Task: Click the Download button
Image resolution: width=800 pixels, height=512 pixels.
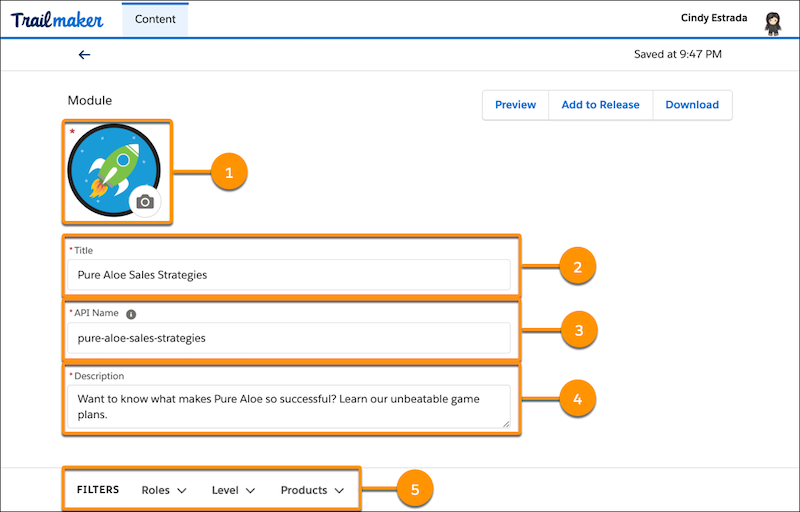Action: click(692, 105)
